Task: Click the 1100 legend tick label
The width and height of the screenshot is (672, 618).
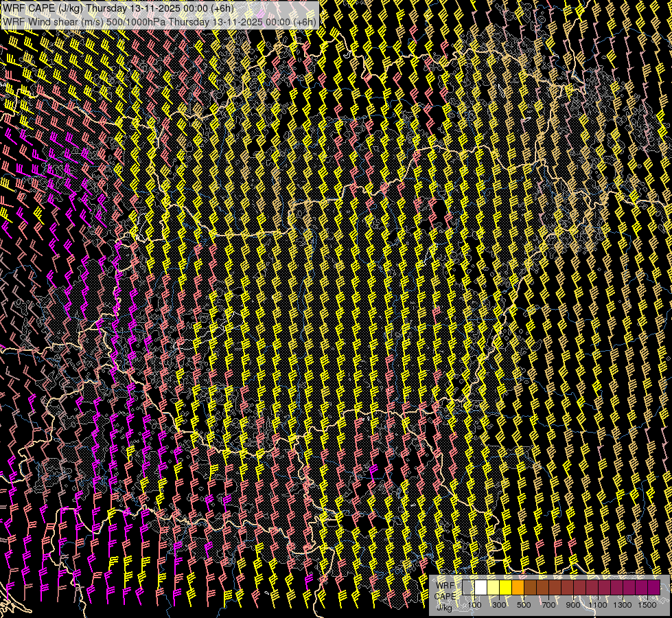Action: tap(597, 605)
